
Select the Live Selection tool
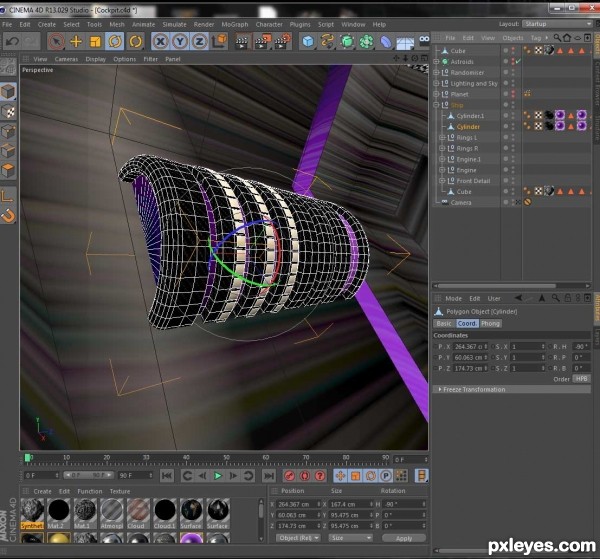tap(56, 41)
